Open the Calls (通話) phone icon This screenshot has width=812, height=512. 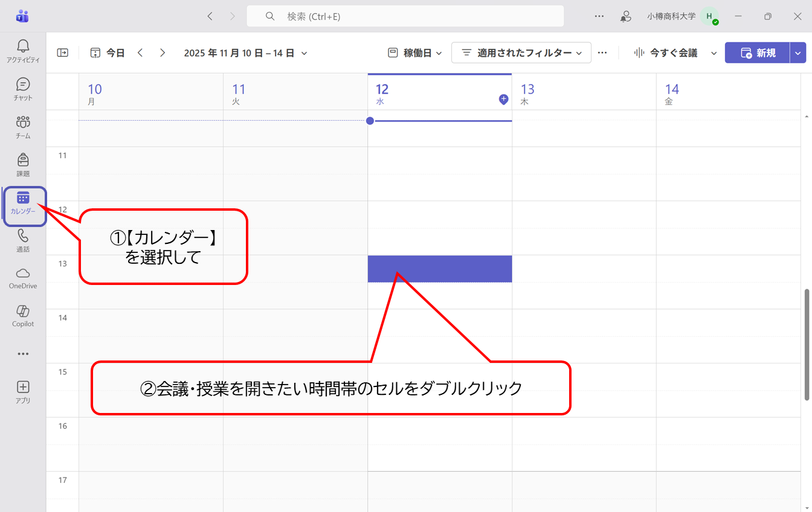pyautogui.click(x=23, y=240)
